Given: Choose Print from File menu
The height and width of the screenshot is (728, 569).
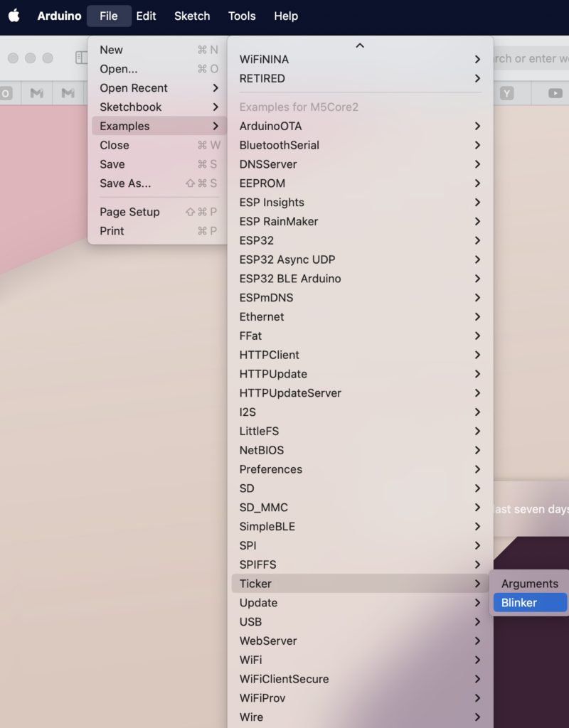Looking at the screenshot, I should (x=159, y=231).
